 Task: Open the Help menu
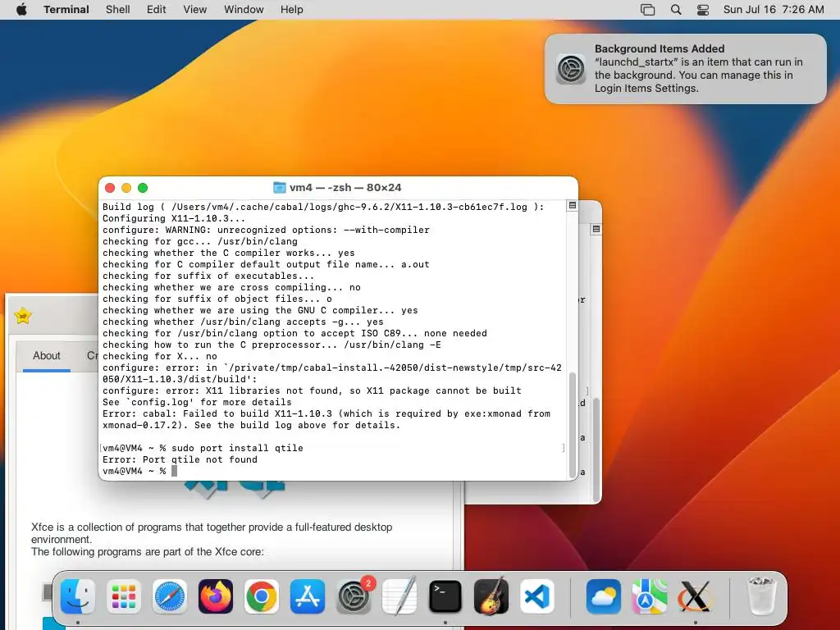click(x=291, y=10)
